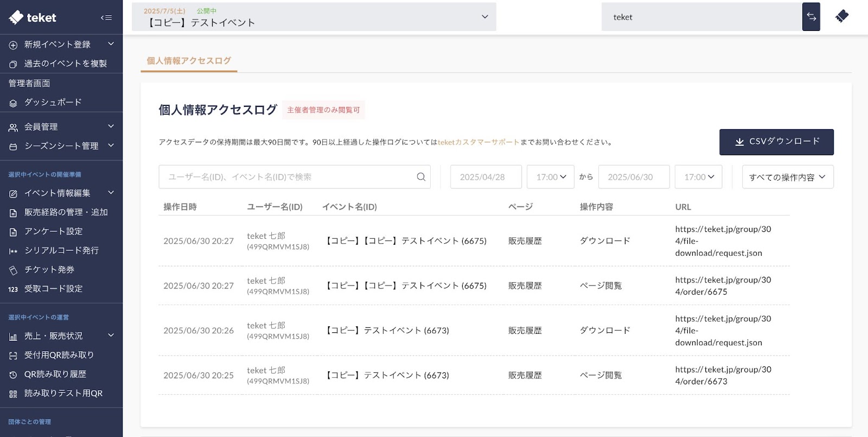Open シリアルコード発行 menu item
The height and width of the screenshot is (437, 868).
click(x=61, y=250)
